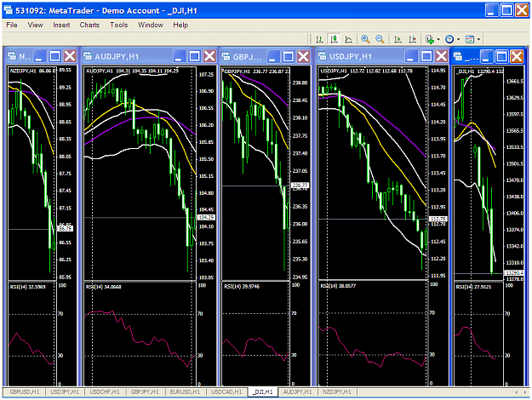Click the USDJPY,H1 window system icon

coord(322,56)
